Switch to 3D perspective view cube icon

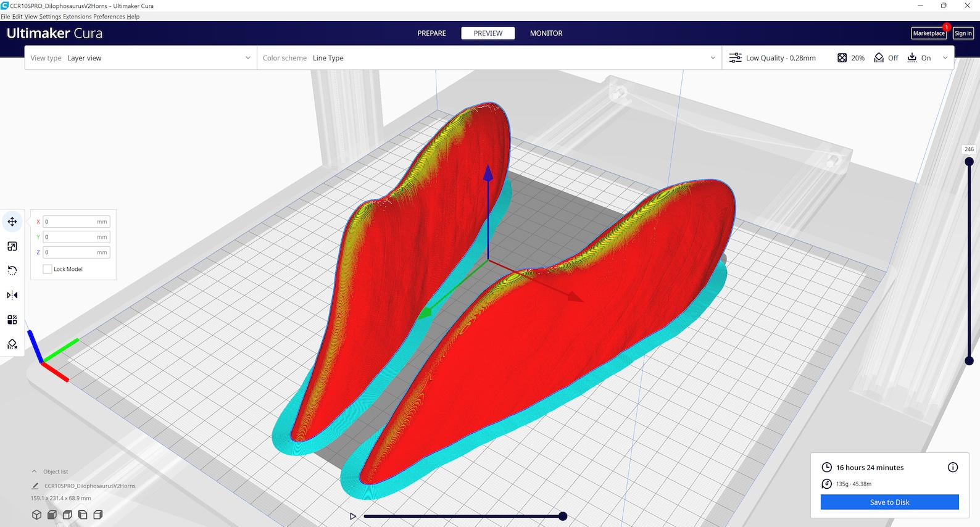[36, 515]
